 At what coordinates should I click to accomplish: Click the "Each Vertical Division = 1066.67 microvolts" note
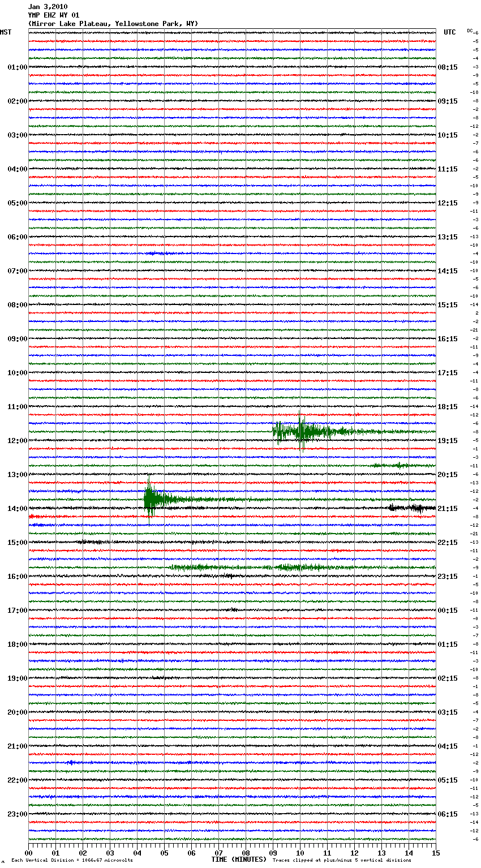tap(72, 860)
